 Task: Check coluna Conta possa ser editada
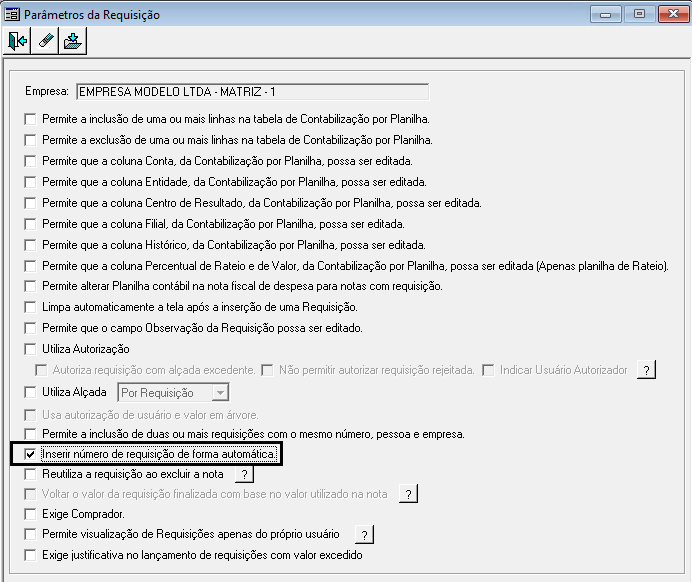[30, 161]
